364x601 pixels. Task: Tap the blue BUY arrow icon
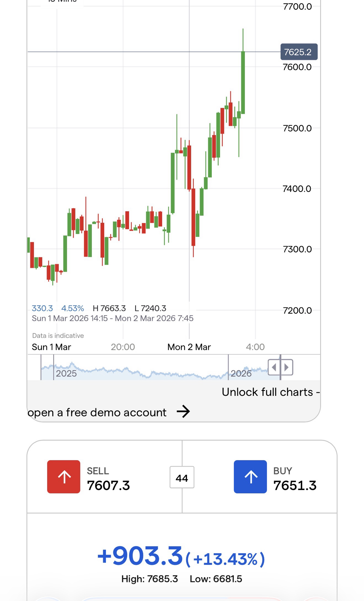tap(250, 477)
